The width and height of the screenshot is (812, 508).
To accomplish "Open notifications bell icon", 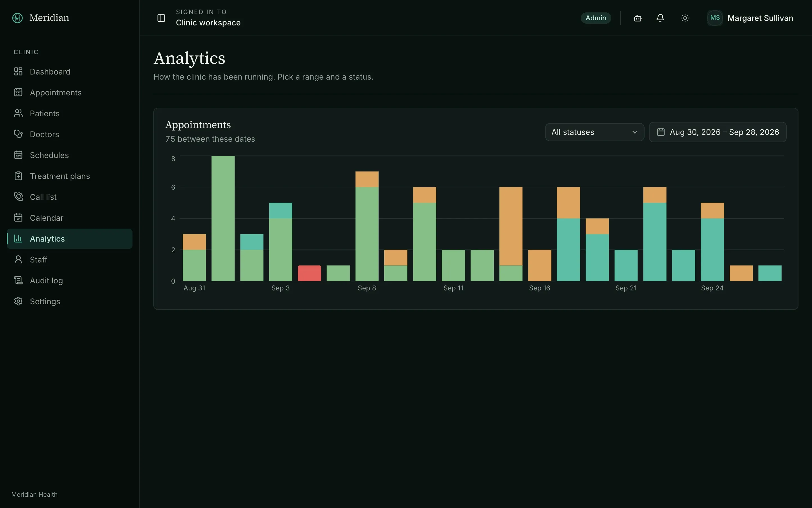I will (x=660, y=18).
